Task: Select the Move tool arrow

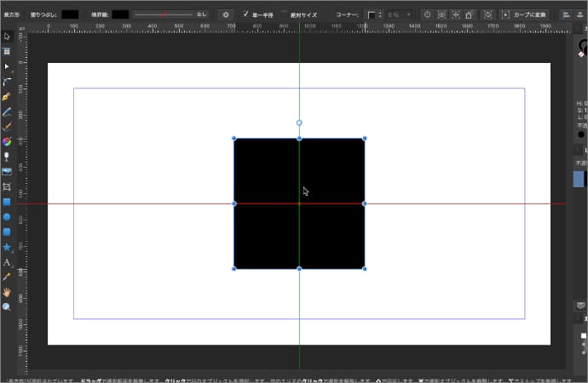Action: [7, 37]
